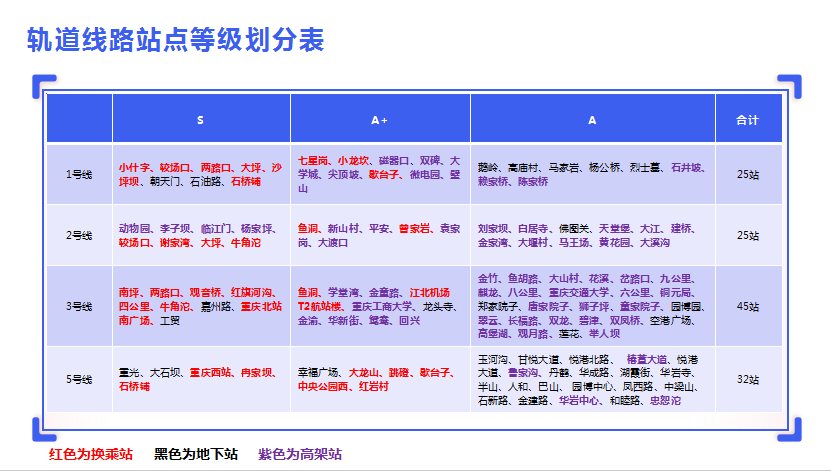Click the station name 白居寺
The image size is (831, 471).
point(533,229)
